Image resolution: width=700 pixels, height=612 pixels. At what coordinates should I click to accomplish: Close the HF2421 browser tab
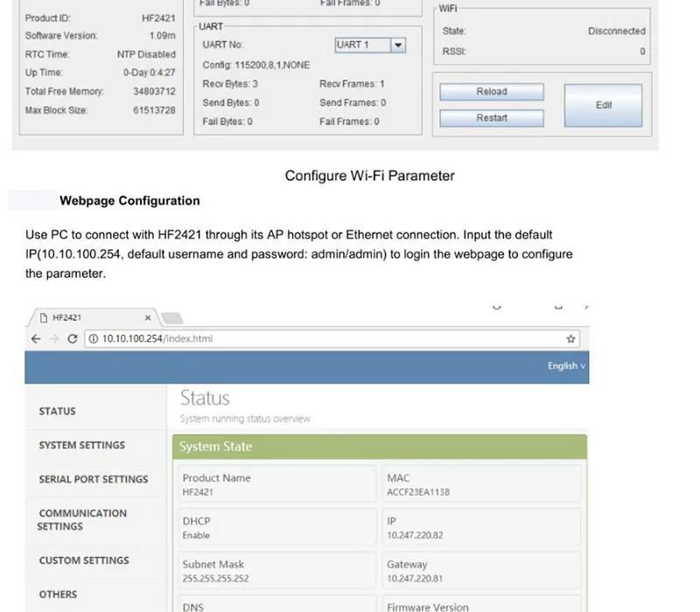148,317
